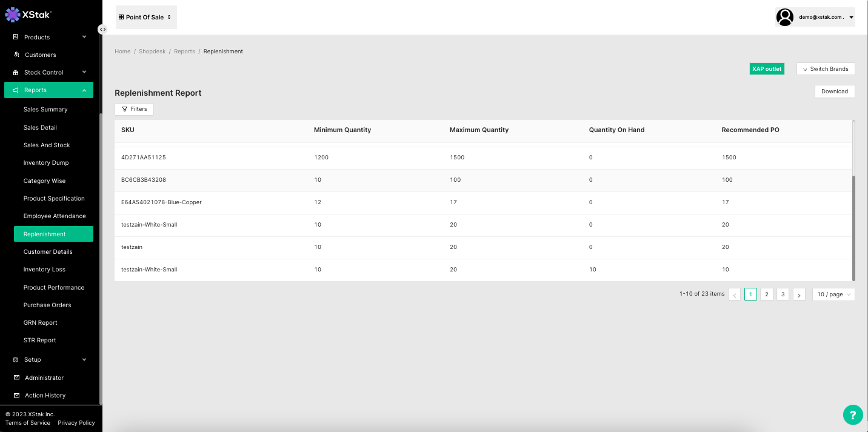Click the Shopdesk breadcrumb link
Image resolution: width=868 pixels, height=432 pixels.
[x=152, y=52]
